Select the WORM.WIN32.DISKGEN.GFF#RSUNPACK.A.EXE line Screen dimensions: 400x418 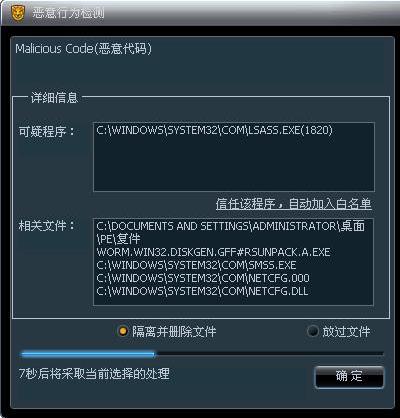point(213,252)
